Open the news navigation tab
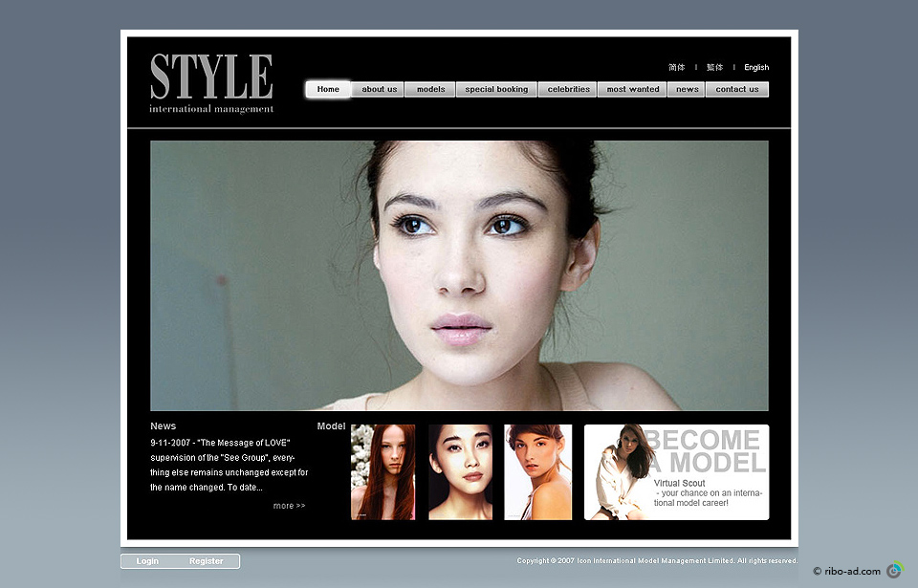Screen dimensions: 918x588 point(687,90)
